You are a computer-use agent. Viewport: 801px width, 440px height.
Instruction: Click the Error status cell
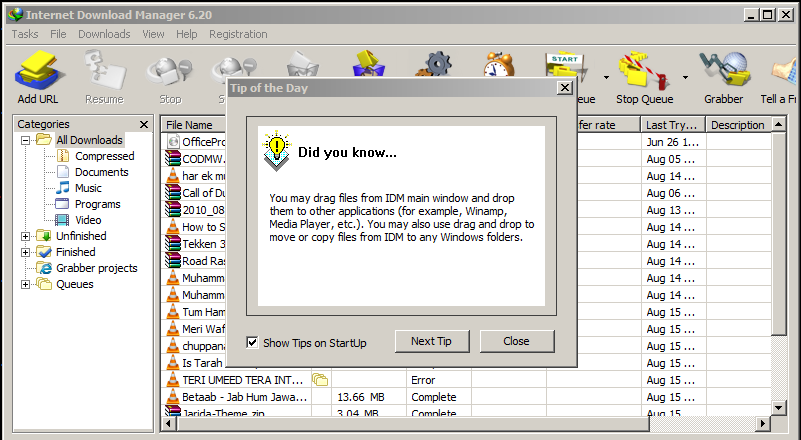pos(423,380)
